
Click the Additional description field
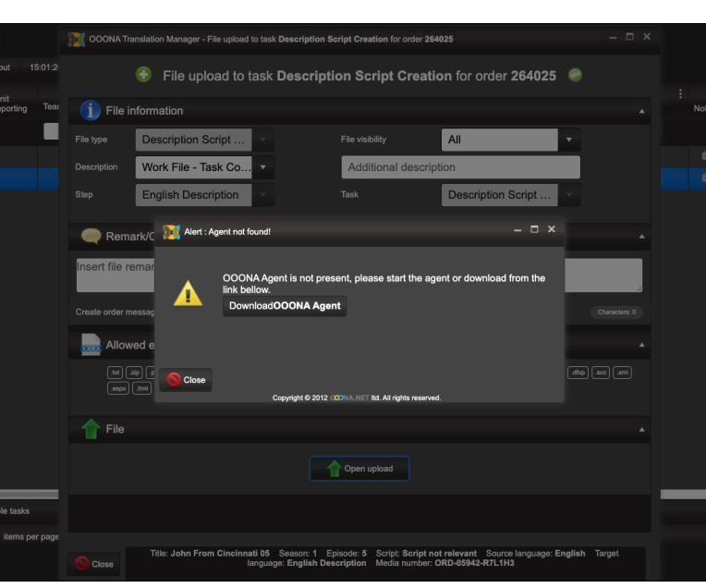(x=460, y=167)
